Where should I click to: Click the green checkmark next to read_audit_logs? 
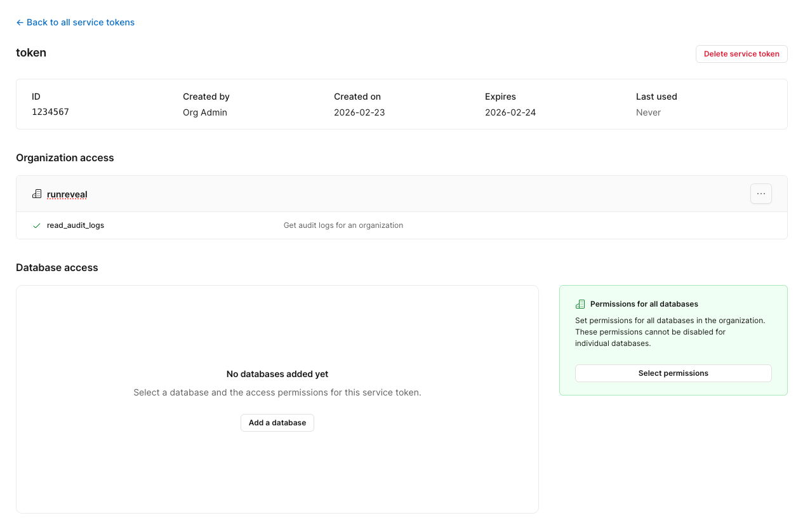coord(37,225)
